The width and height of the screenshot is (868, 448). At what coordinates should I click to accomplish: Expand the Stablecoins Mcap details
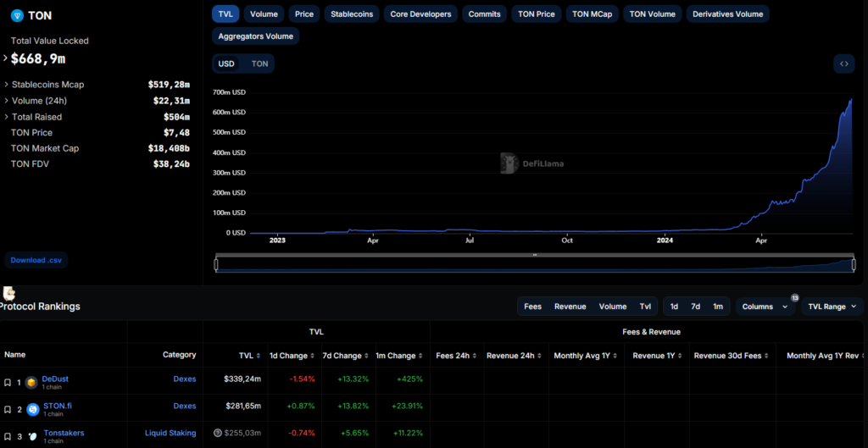(7, 85)
